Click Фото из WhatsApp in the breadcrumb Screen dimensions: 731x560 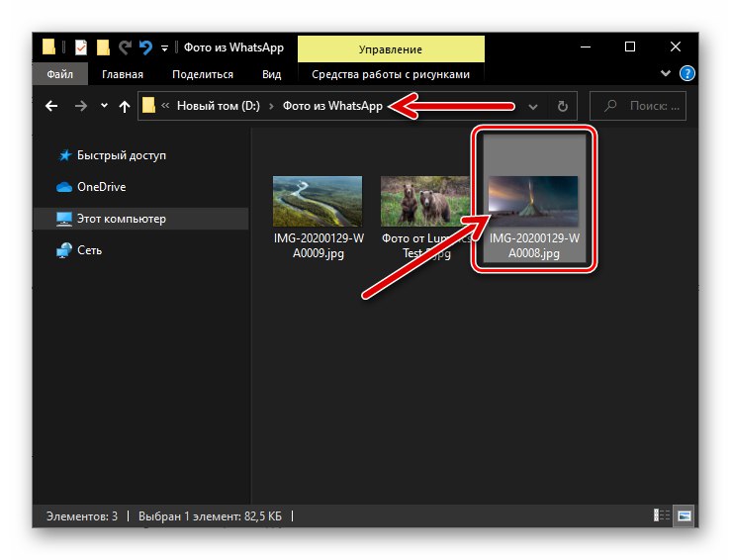pyautogui.click(x=332, y=106)
